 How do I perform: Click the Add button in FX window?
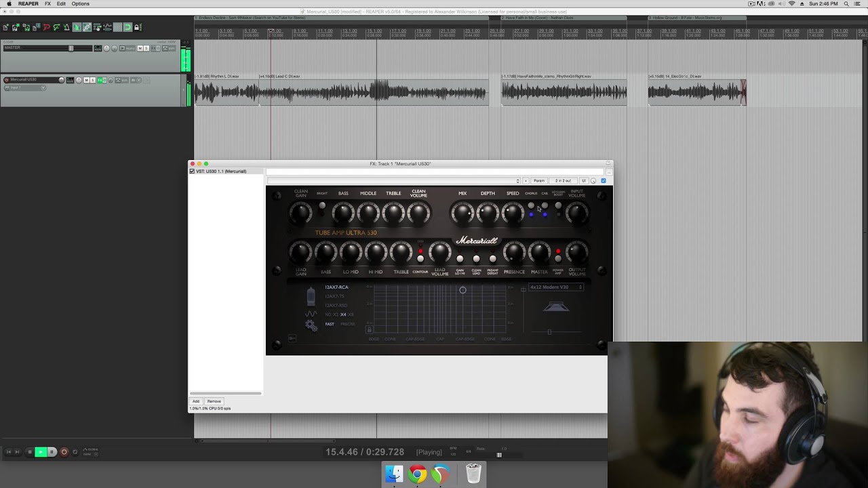point(196,401)
